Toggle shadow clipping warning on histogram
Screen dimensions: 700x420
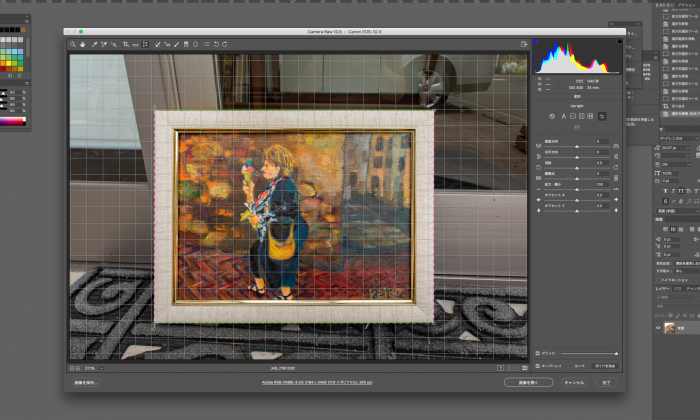coord(535,42)
